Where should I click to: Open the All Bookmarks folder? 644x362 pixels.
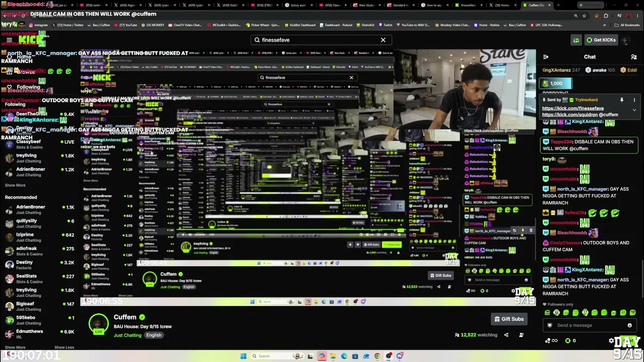(x=627, y=25)
